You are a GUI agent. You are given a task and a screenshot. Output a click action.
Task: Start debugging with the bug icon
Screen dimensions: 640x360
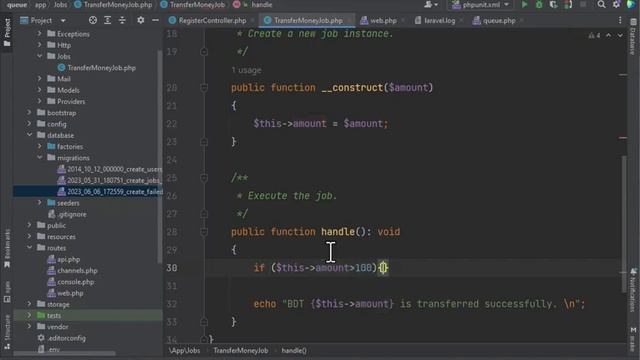tap(539, 4)
